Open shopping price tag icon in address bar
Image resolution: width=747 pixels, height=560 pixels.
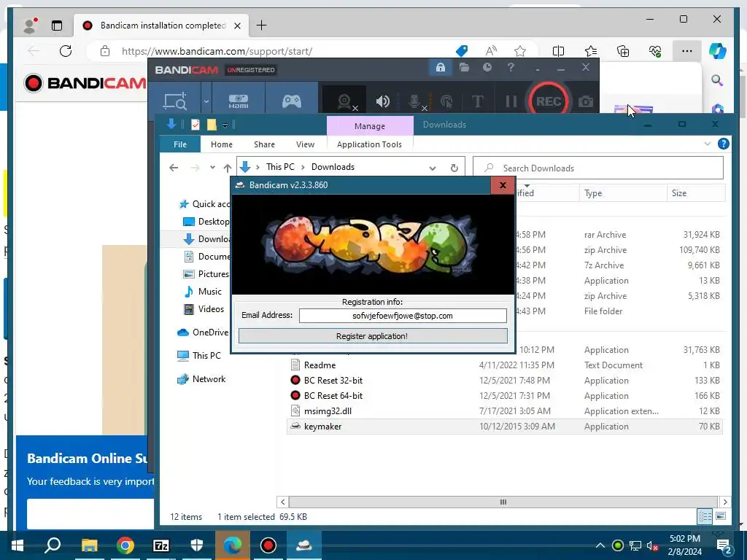pyautogui.click(x=462, y=51)
